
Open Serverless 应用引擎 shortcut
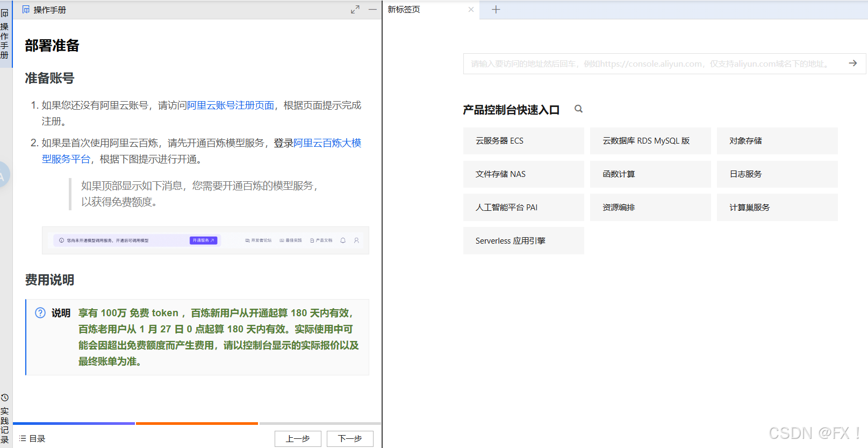(x=523, y=241)
